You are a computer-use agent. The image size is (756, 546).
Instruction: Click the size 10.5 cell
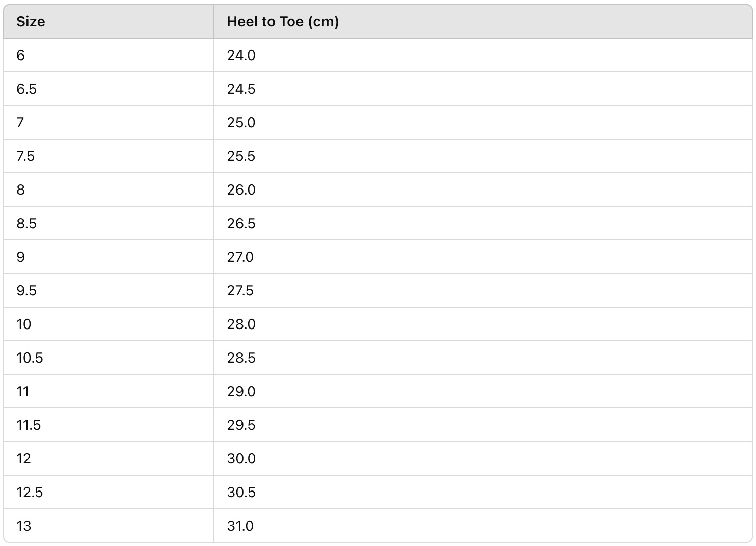pyautogui.click(x=30, y=358)
